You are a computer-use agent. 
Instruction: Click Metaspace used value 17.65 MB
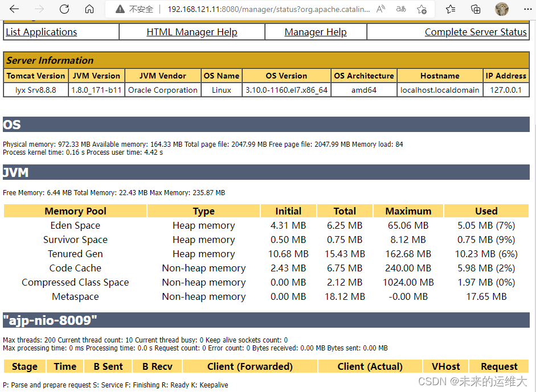pos(486,296)
